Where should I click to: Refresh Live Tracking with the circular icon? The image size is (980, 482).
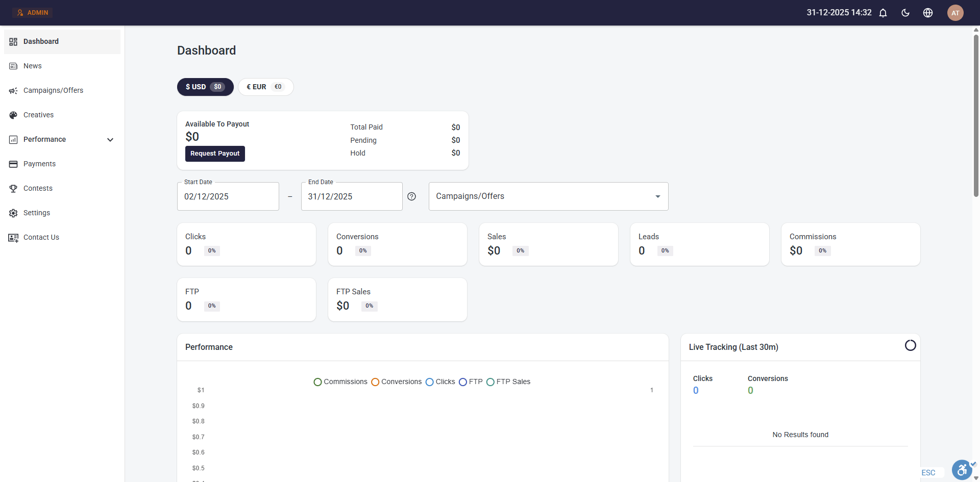pyautogui.click(x=910, y=346)
